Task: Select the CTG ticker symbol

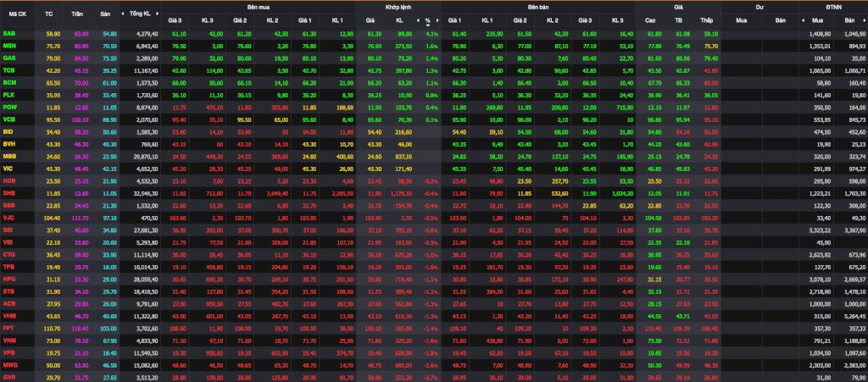Action: tap(8, 254)
